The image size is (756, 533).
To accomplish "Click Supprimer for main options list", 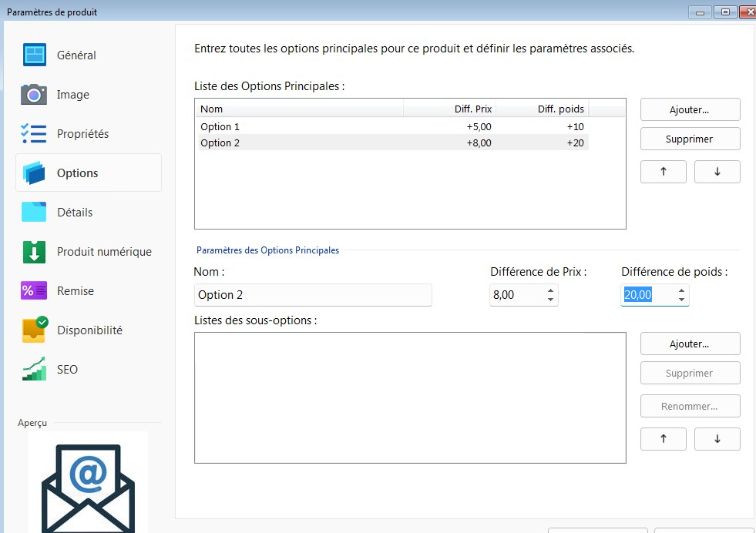I will point(690,139).
